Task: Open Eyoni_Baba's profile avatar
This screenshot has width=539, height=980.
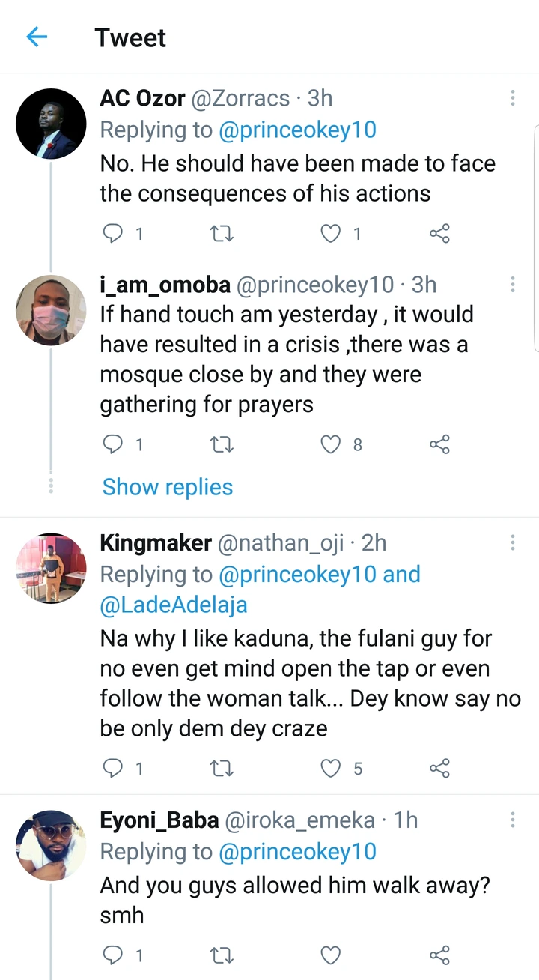Action: click(51, 845)
